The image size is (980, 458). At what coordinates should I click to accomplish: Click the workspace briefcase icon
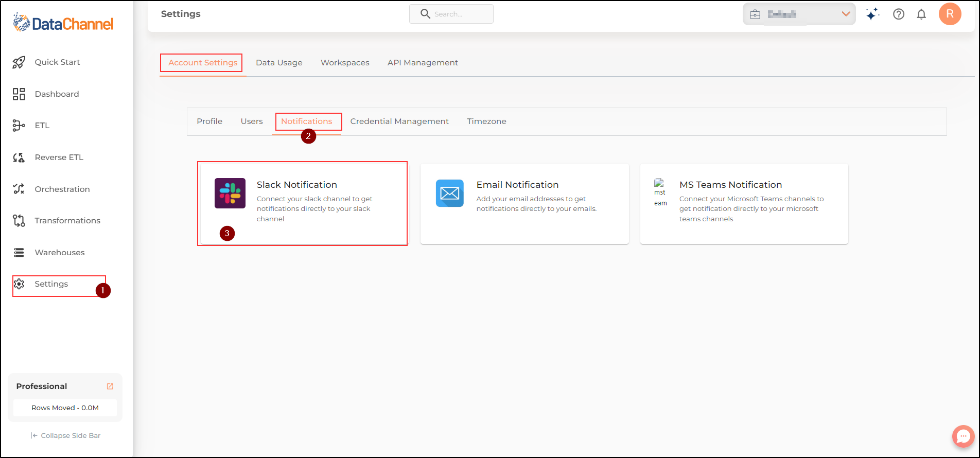[755, 14]
